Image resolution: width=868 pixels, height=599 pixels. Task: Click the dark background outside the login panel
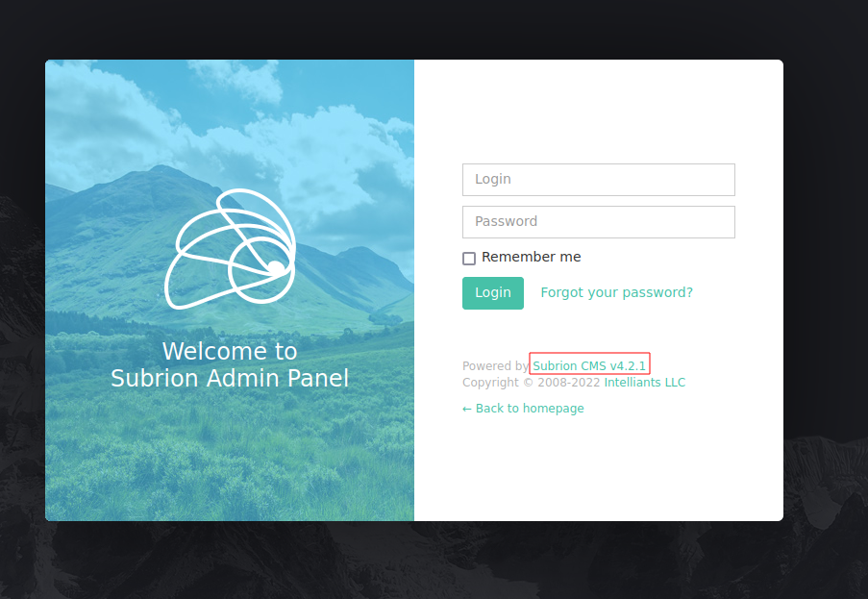[x=825, y=288]
